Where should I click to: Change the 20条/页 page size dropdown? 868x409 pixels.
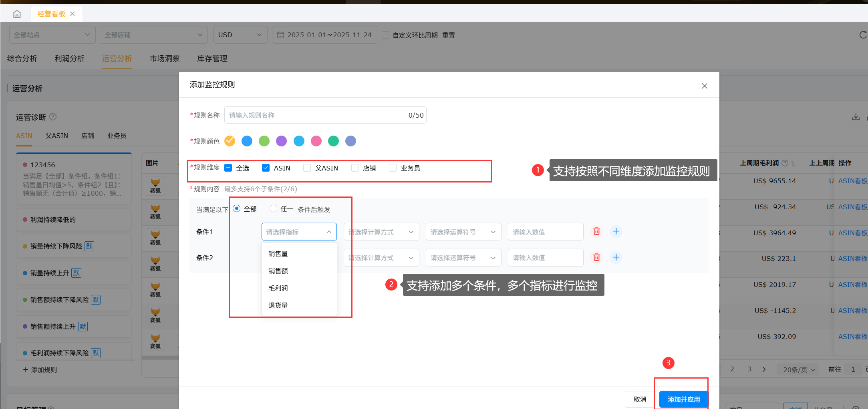(799, 370)
